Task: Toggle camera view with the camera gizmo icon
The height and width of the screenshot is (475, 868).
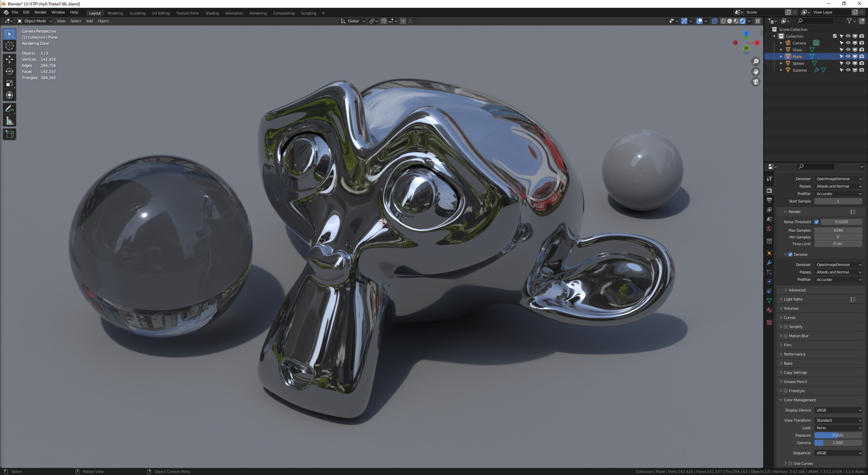Action: [756, 82]
